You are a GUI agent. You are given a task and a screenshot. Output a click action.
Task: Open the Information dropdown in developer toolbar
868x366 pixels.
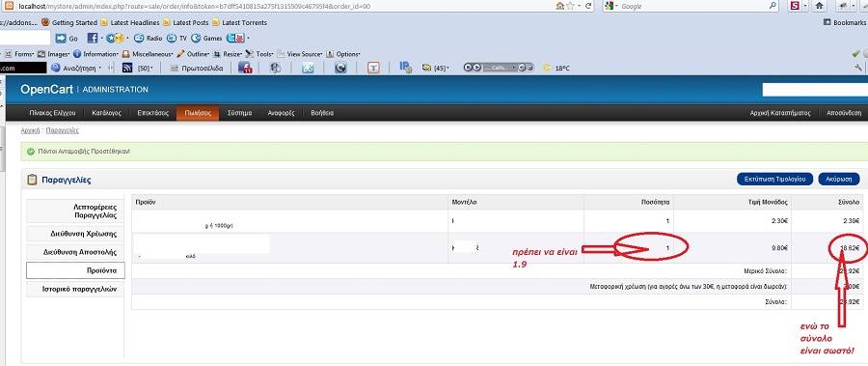click(95, 54)
